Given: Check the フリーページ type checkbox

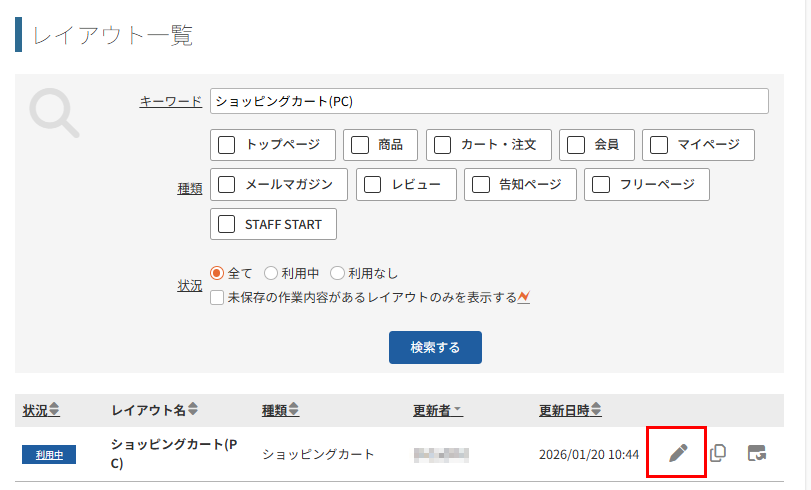Looking at the screenshot, I should tap(600, 184).
